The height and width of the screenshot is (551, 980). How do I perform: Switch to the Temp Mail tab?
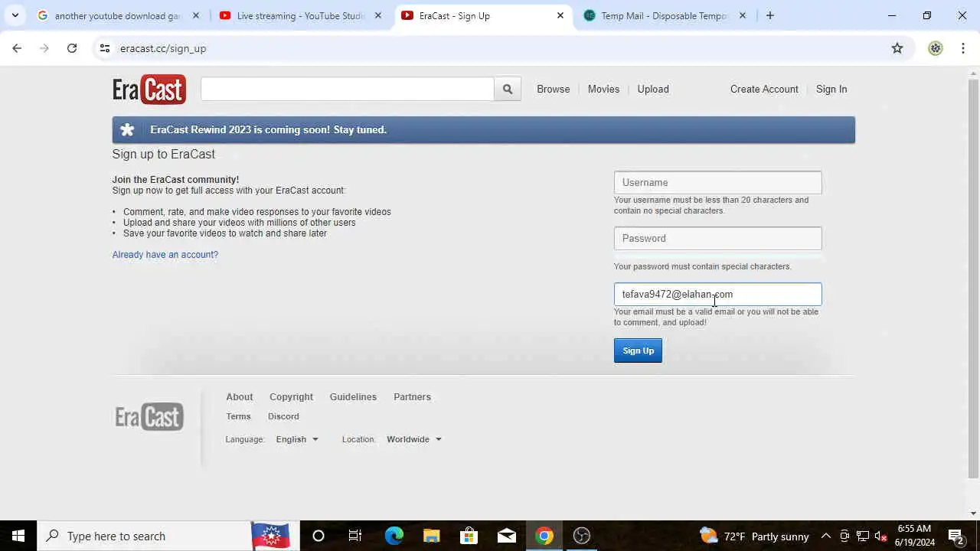(664, 15)
